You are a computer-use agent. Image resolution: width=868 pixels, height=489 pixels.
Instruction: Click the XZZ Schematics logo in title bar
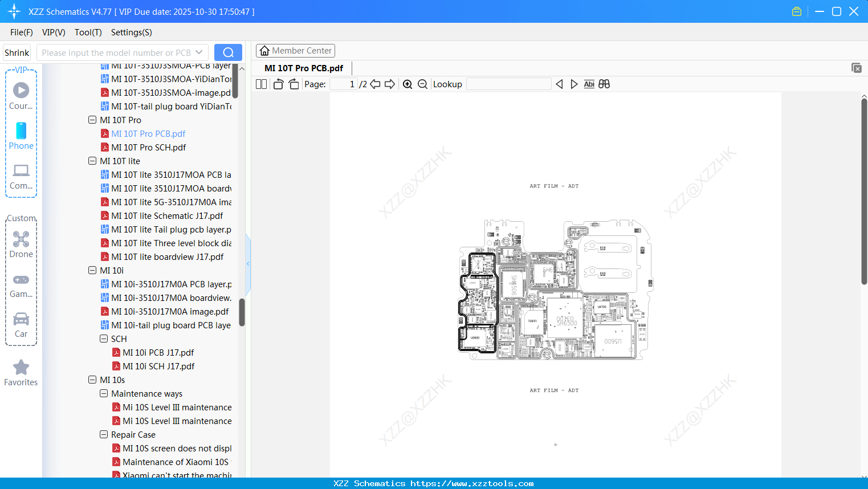tap(14, 11)
